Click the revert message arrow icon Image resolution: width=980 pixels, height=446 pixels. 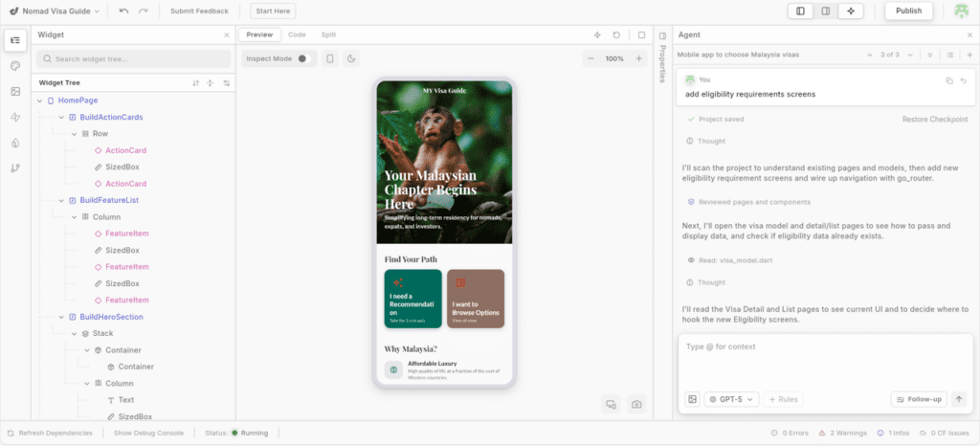click(x=964, y=80)
